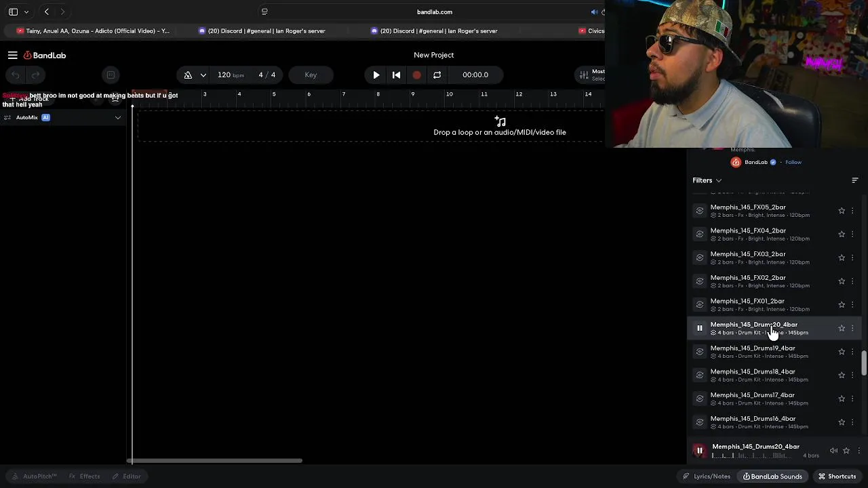Return to start with skip-back button
Screen dimensions: 868x488
point(397,75)
